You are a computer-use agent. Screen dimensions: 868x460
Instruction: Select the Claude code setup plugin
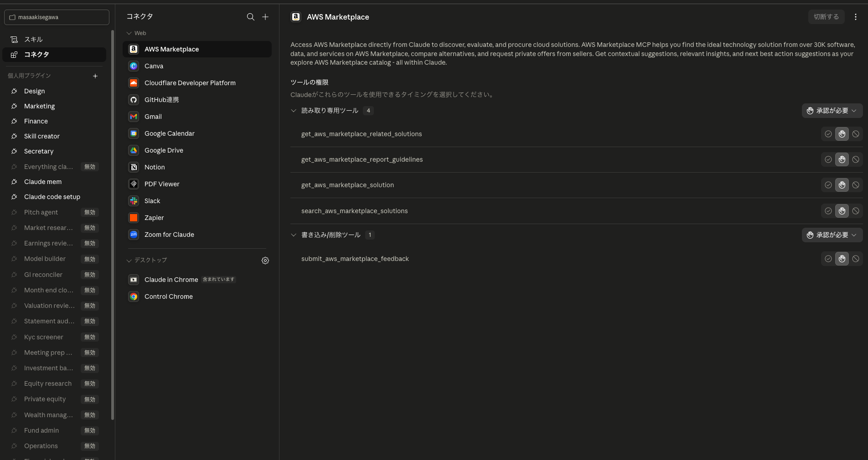(x=54, y=197)
